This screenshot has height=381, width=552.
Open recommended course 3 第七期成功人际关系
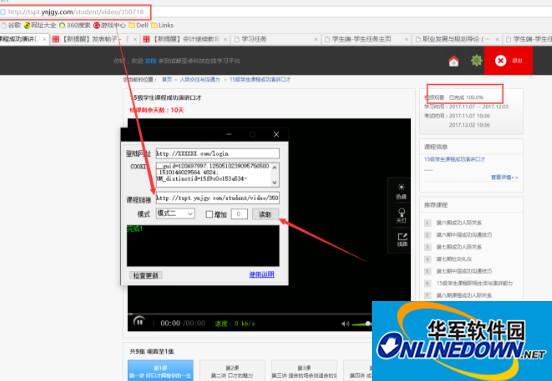pyautogui.click(x=459, y=247)
